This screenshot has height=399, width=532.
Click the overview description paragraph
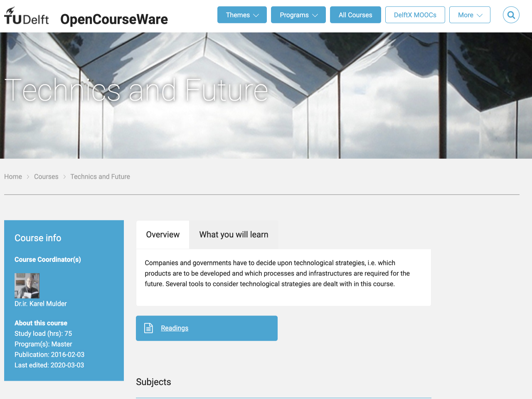coord(277,273)
